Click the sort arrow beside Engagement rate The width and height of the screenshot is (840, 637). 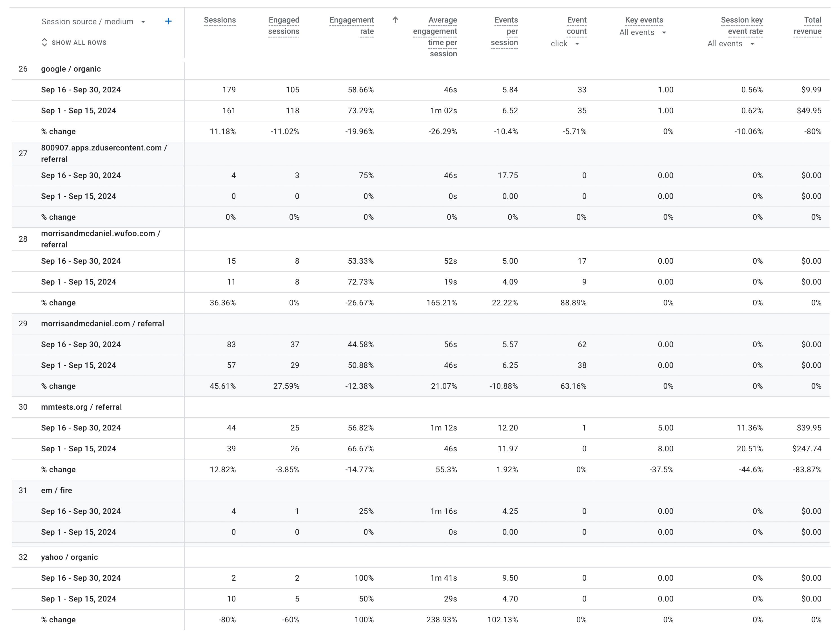click(395, 20)
